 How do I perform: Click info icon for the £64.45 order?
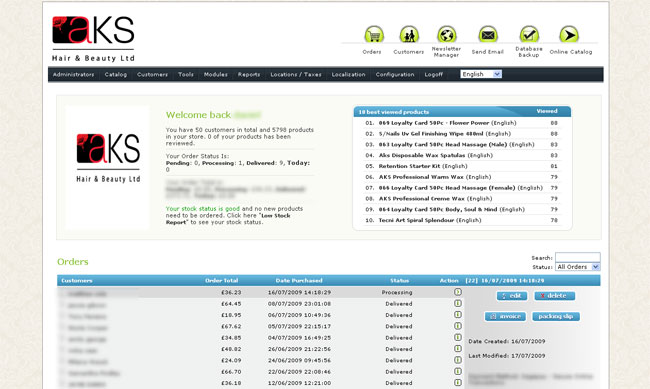coord(458,303)
